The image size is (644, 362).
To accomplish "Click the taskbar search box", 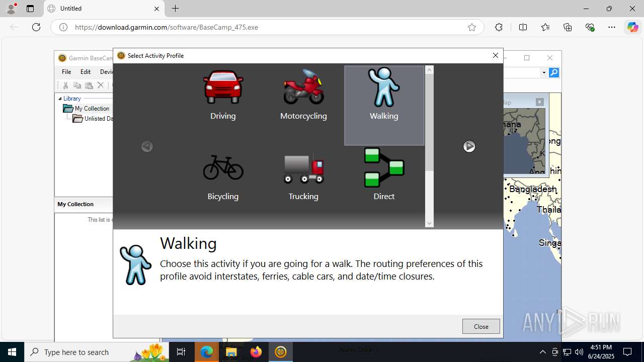I will pos(97,352).
